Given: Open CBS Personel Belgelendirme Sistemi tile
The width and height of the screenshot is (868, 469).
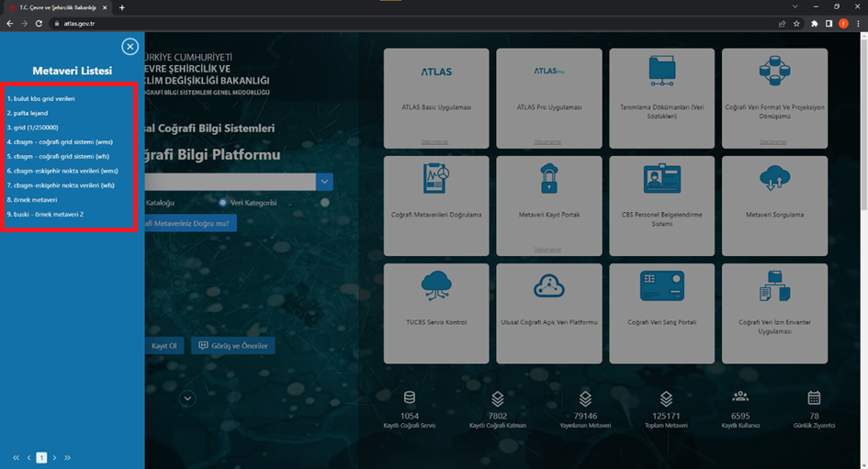Looking at the screenshot, I should pos(662,206).
